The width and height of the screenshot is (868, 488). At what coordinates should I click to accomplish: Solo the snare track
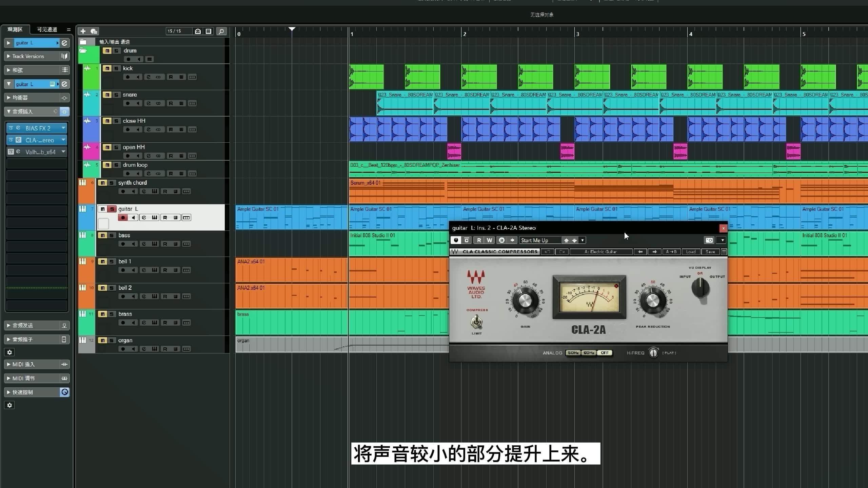coord(116,95)
